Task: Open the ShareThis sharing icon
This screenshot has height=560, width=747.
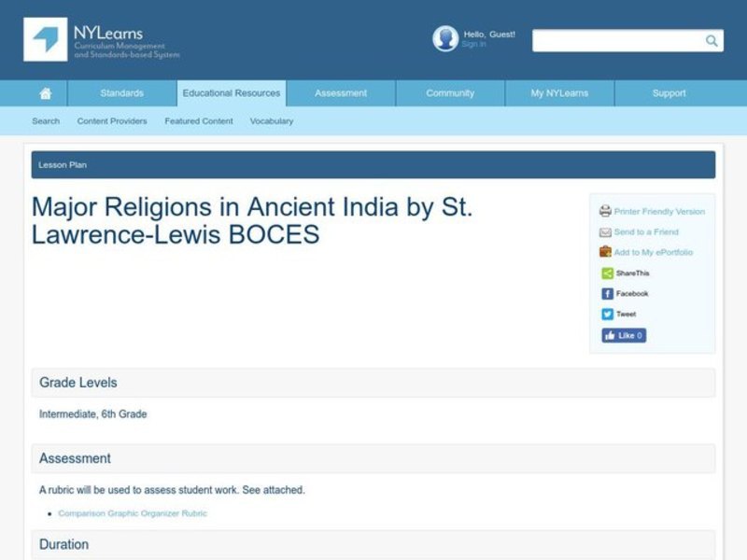Action: coord(605,273)
